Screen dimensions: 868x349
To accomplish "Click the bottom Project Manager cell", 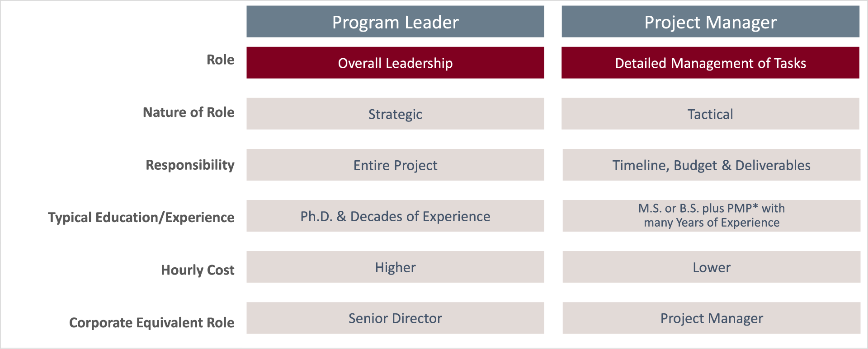I will point(711,318).
